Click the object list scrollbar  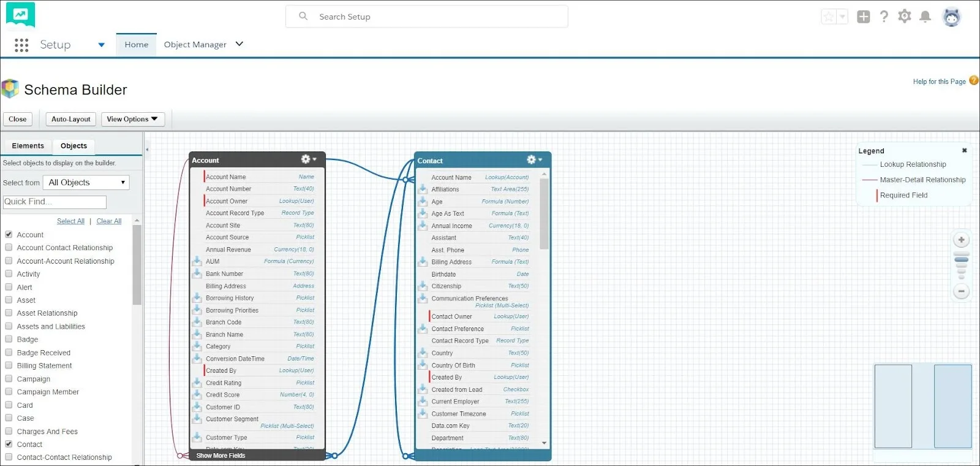point(137,265)
